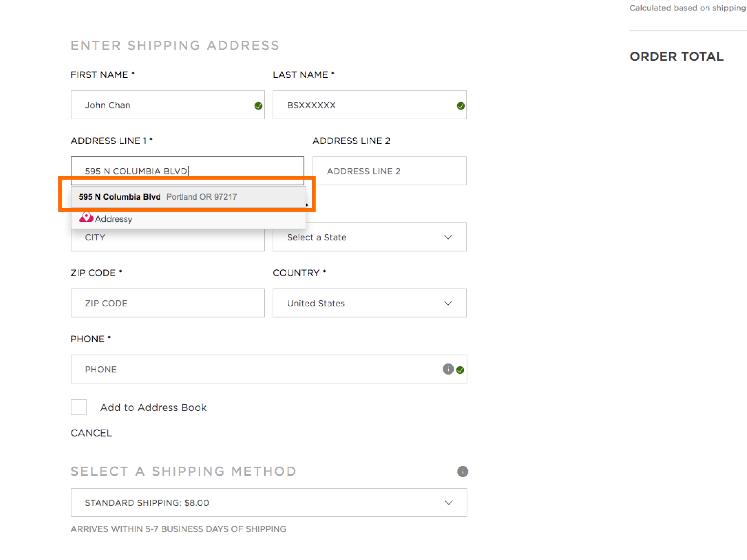Screen dimensions: 747x560
Task: Click the City input field
Action: coord(167,241)
